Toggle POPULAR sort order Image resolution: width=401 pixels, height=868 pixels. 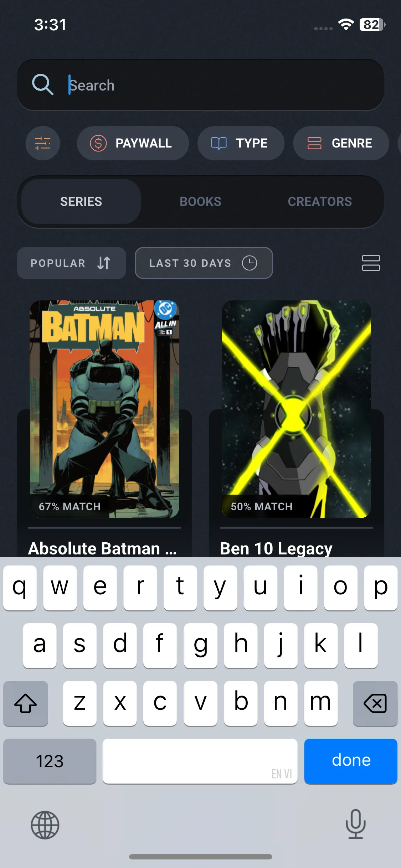tap(72, 263)
